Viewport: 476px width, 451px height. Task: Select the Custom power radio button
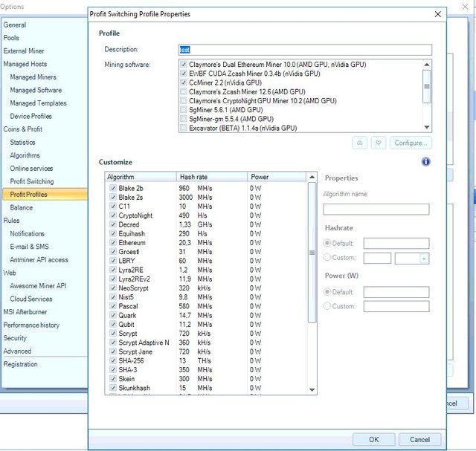(x=327, y=306)
